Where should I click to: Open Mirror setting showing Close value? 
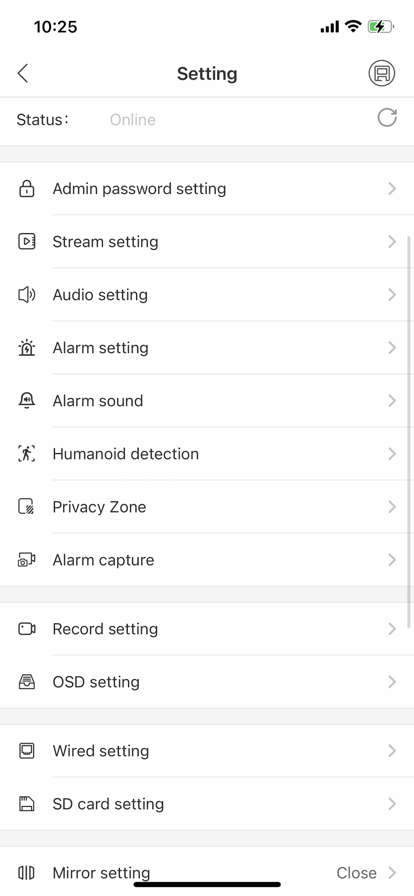207,871
